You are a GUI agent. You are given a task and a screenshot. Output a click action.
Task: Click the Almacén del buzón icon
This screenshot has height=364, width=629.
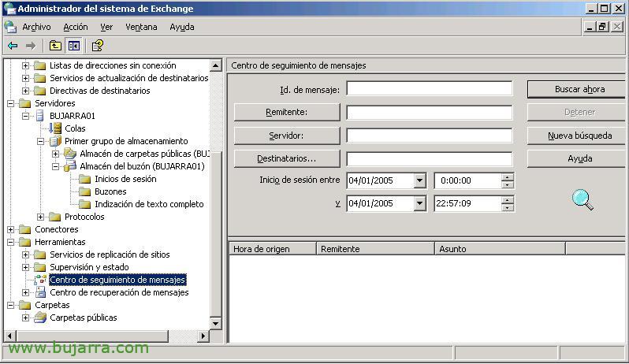(x=70, y=166)
